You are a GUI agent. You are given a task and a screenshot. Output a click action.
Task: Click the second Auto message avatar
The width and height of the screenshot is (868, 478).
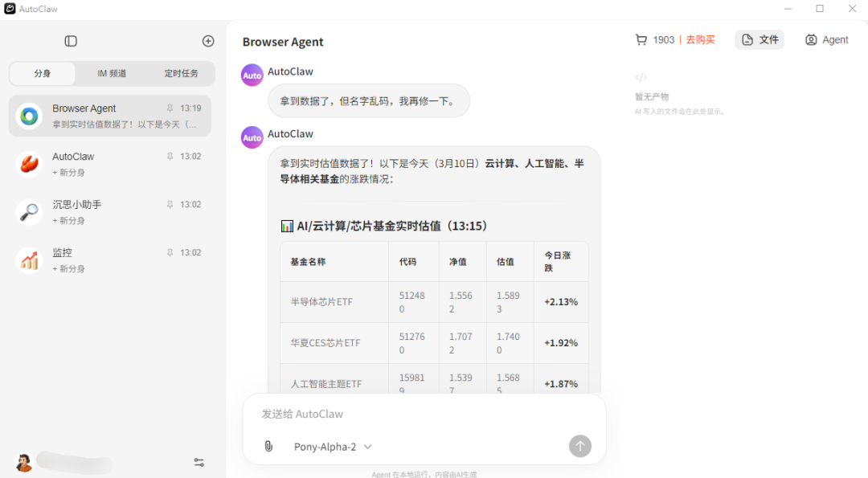252,137
